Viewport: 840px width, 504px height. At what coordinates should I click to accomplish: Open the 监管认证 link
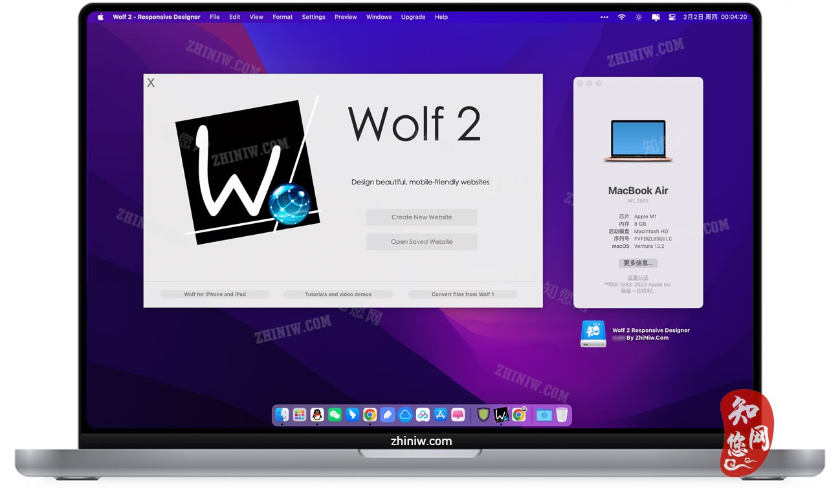[638, 278]
